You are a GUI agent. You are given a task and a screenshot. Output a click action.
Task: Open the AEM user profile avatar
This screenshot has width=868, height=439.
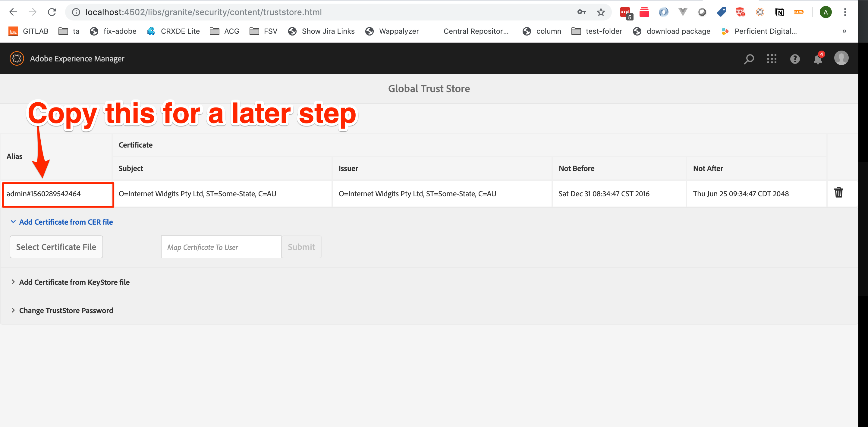(841, 58)
